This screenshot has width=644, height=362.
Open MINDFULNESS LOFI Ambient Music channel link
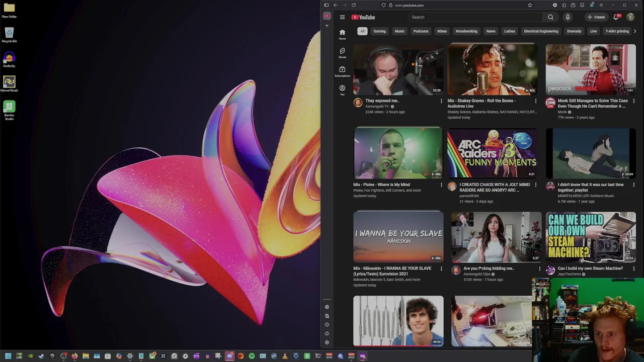click(x=586, y=196)
